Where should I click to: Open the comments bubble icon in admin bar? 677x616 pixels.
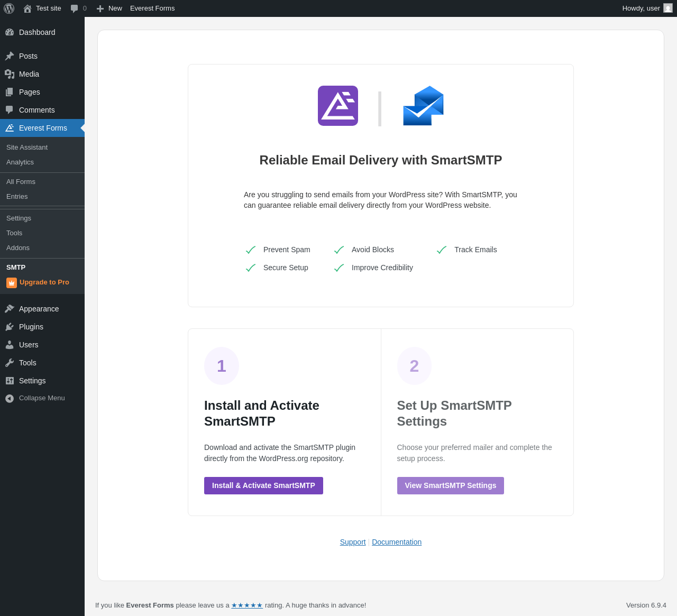(x=74, y=8)
